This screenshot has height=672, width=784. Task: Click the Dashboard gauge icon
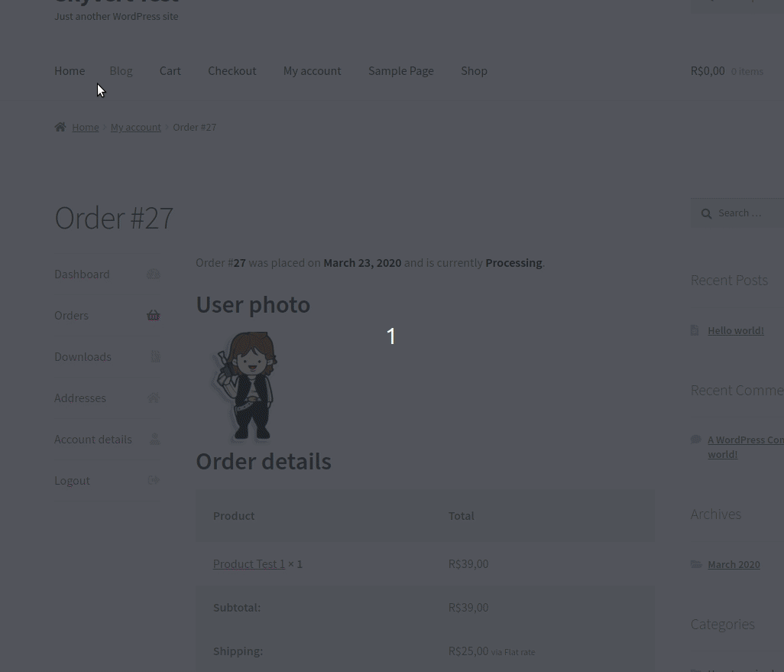pyautogui.click(x=153, y=274)
